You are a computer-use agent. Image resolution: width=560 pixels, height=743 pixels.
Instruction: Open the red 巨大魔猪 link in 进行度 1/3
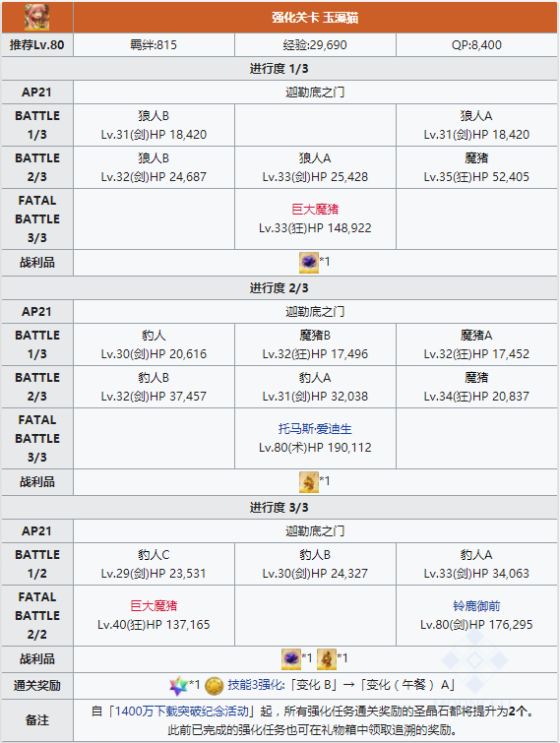(x=315, y=209)
